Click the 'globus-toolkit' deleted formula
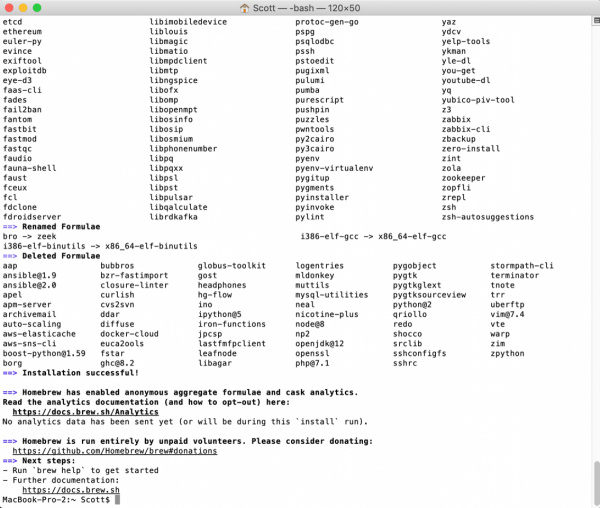600x508 pixels. click(232, 266)
